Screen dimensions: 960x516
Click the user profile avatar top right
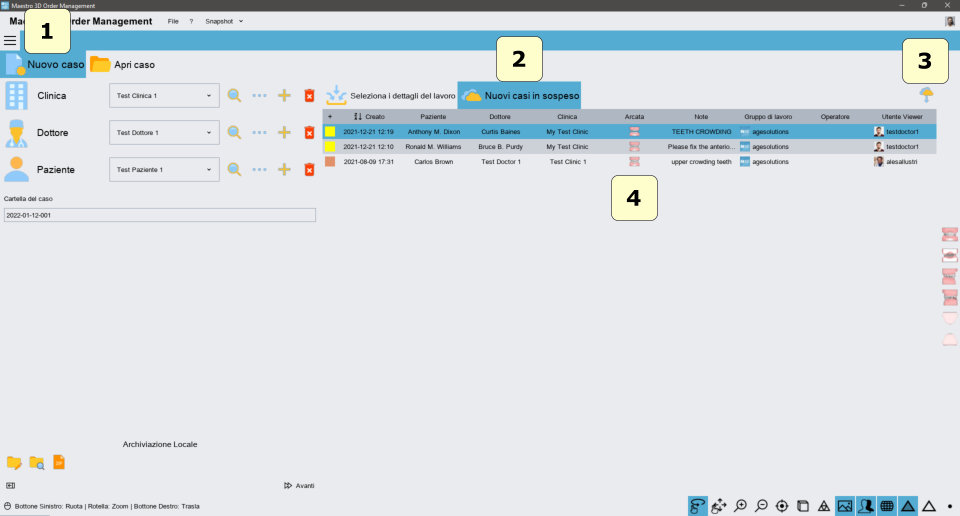click(950, 21)
